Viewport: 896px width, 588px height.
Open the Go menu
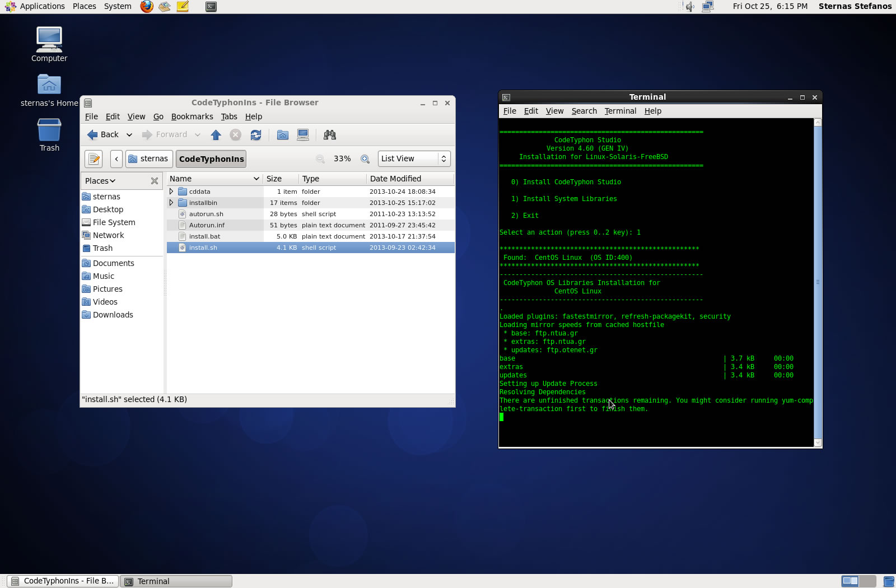coord(158,116)
